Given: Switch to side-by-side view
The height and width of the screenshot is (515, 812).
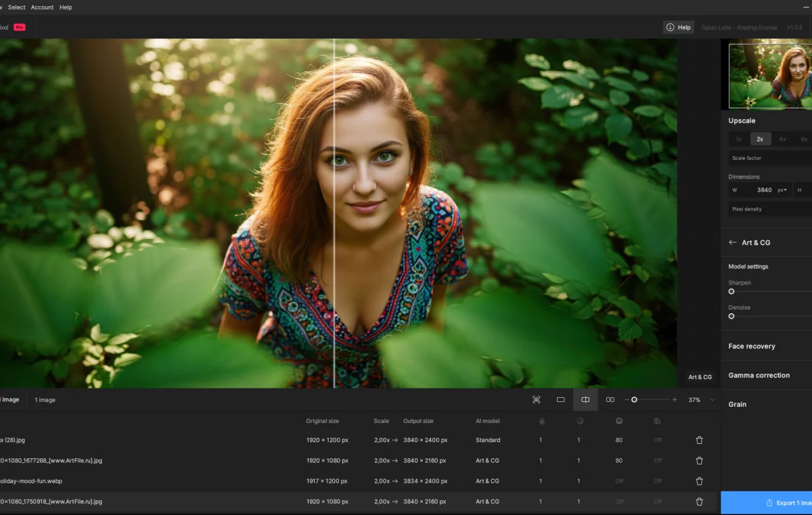Looking at the screenshot, I should [610, 400].
